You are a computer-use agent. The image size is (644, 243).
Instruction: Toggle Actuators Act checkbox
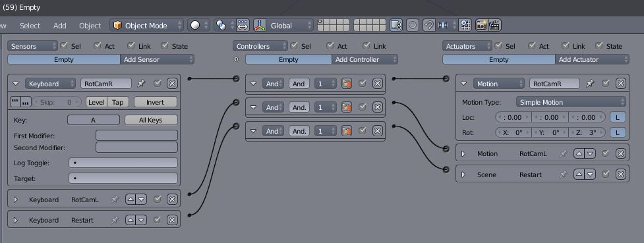click(532, 46)
